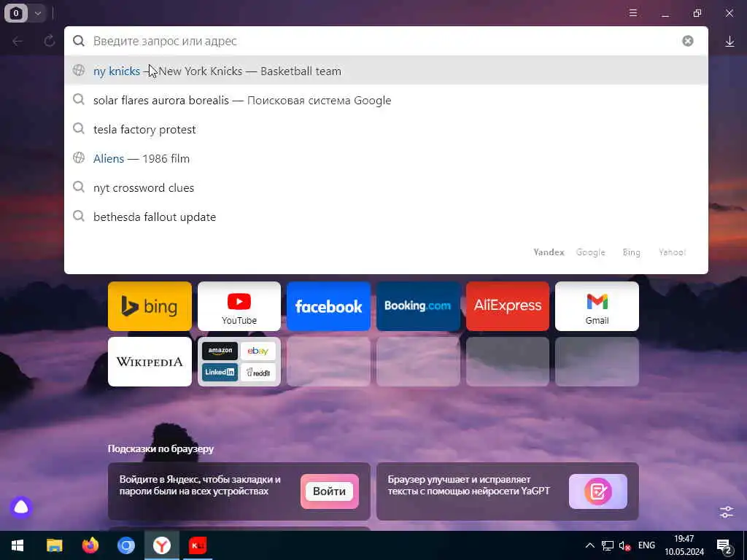Select the 'ny knicks' suggestion

click(386, 71)
